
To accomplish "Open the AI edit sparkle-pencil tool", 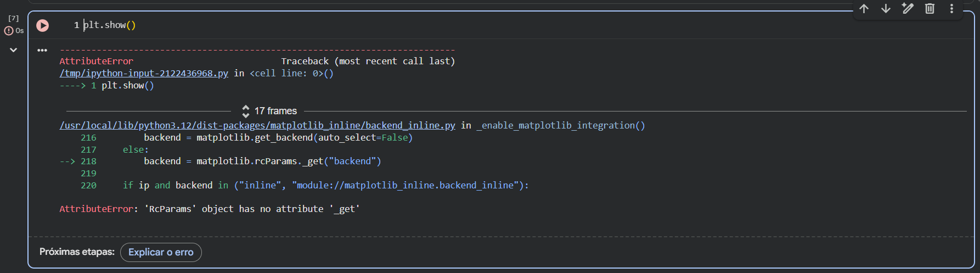I will pyautogui.click(x=908, y=9).
